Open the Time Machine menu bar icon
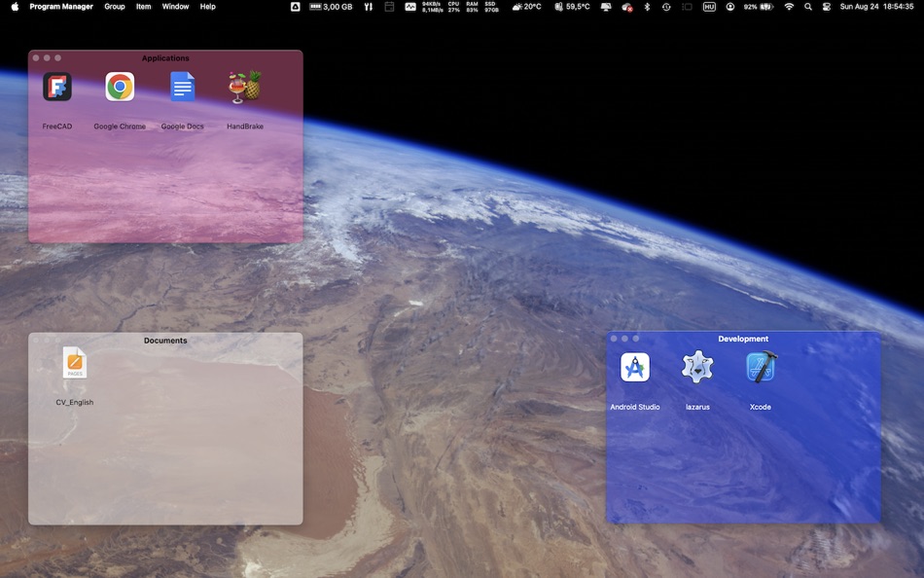This screenshot has width=924, height=578. [x=666, y=7]
